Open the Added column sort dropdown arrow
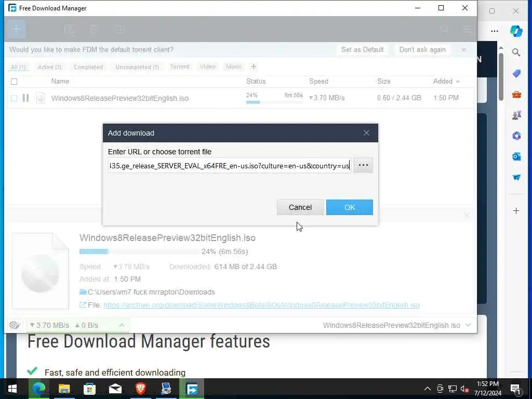Viewport: 532px width, 399px height. (x=458, y=82)
